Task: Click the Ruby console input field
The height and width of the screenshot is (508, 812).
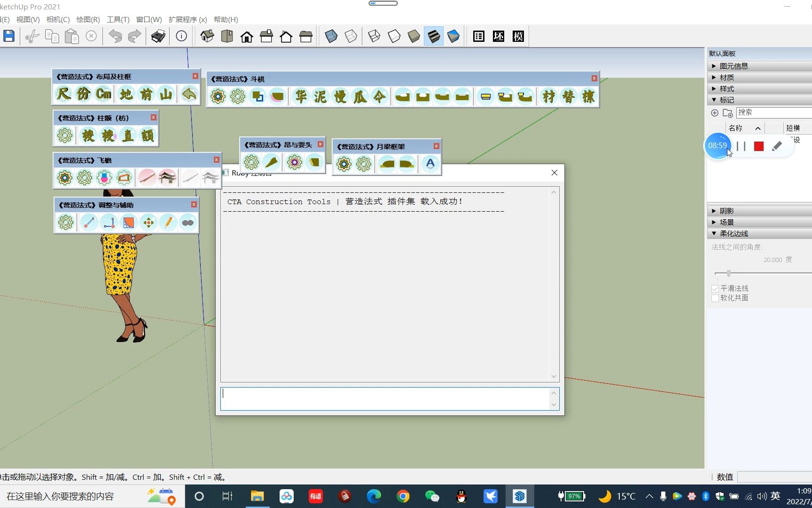Action: click(x=385, y=399)
